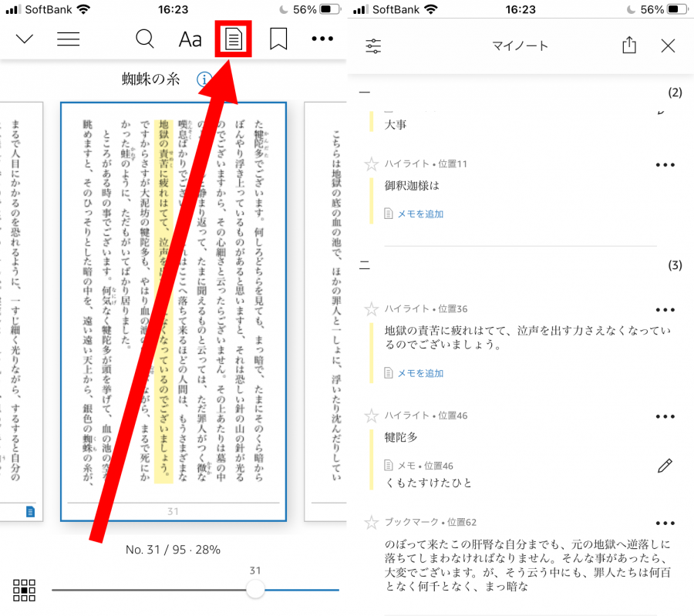
Task: Open the Aa font settings
Action: point(190,39)
